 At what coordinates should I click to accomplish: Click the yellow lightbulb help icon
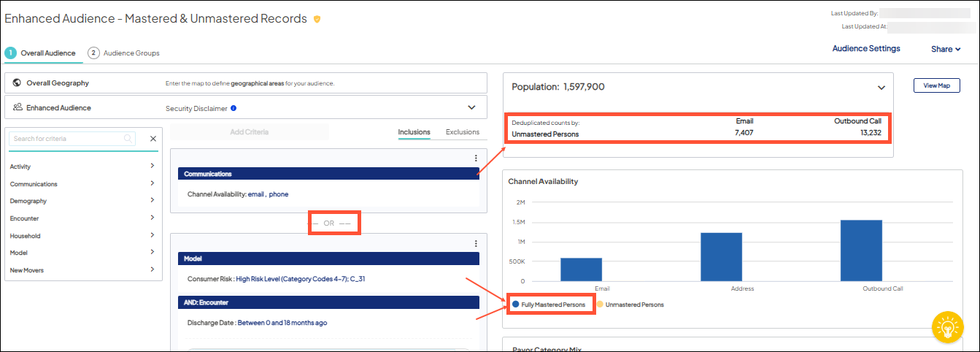point(947,326)
